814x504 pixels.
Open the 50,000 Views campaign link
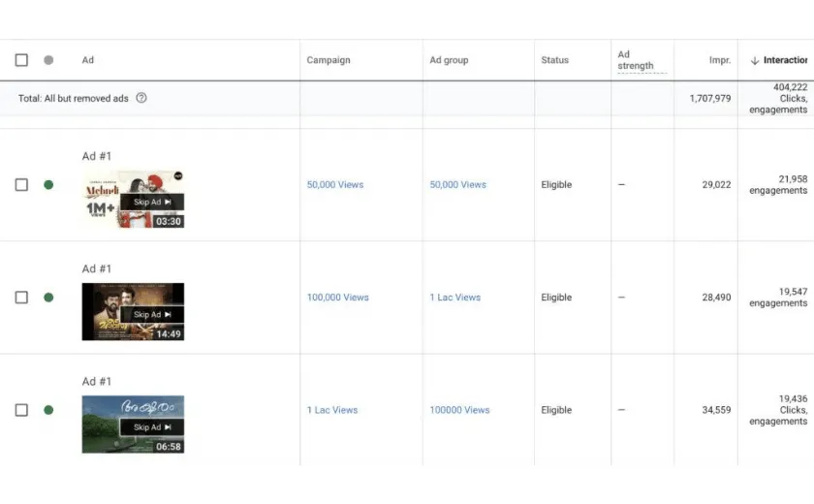[335, 185]
